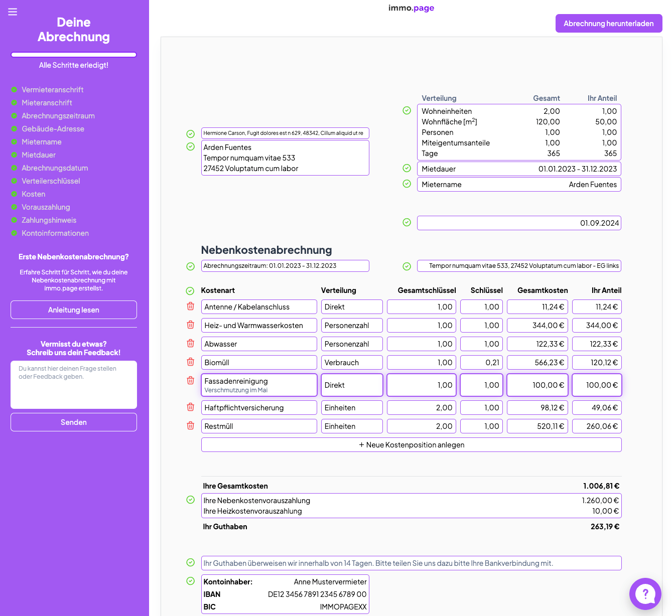This screenshot has height=616, width=672.
Task: Open the Kontoinformationen step
Action: pos(55,233)
